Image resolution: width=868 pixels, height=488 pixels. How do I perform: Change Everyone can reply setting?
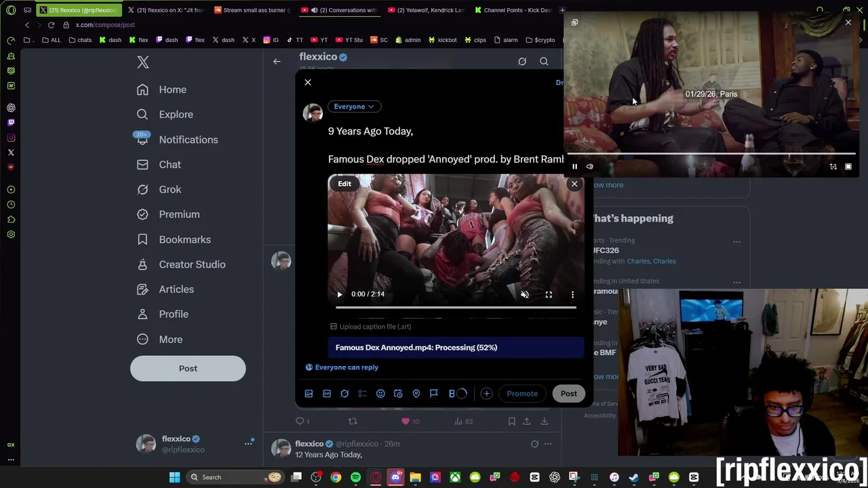click(x=342, y=367)
